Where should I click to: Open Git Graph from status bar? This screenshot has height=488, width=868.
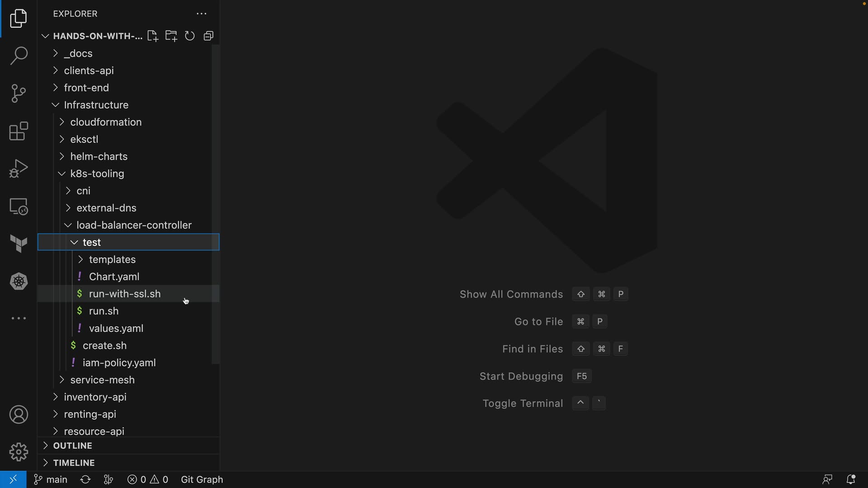[x=202, y=479]
